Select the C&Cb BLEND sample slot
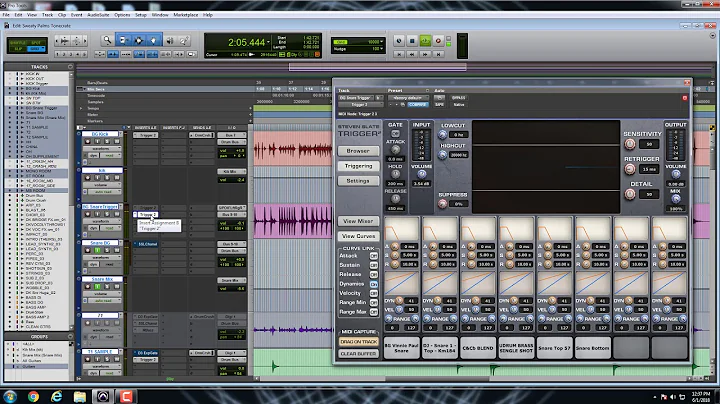 tap(478, 348)
